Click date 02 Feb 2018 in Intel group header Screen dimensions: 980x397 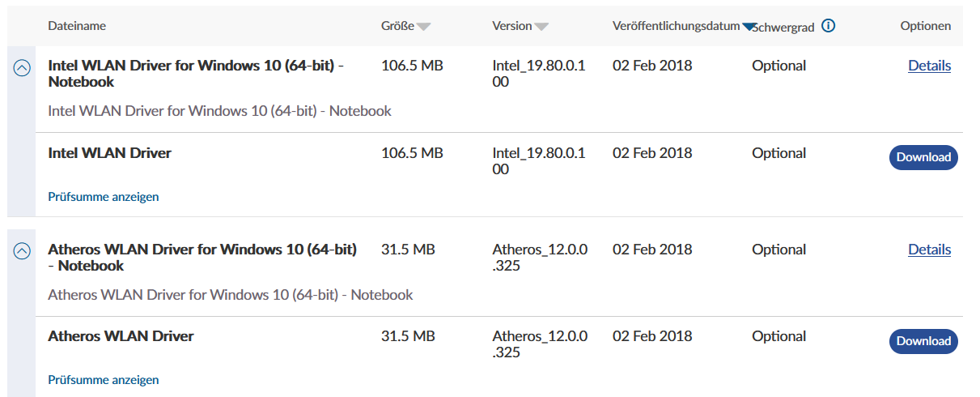(x=652, y=66)
